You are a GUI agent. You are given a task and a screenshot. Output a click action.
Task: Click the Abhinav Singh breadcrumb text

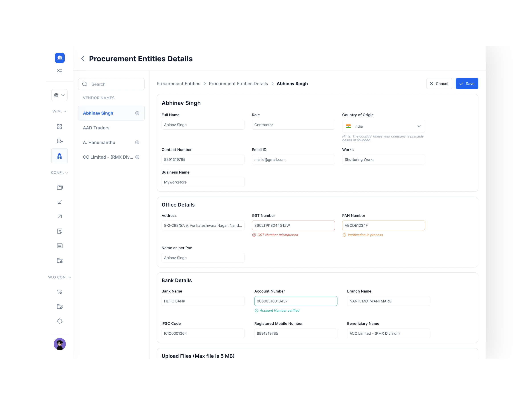click(292, 84)
